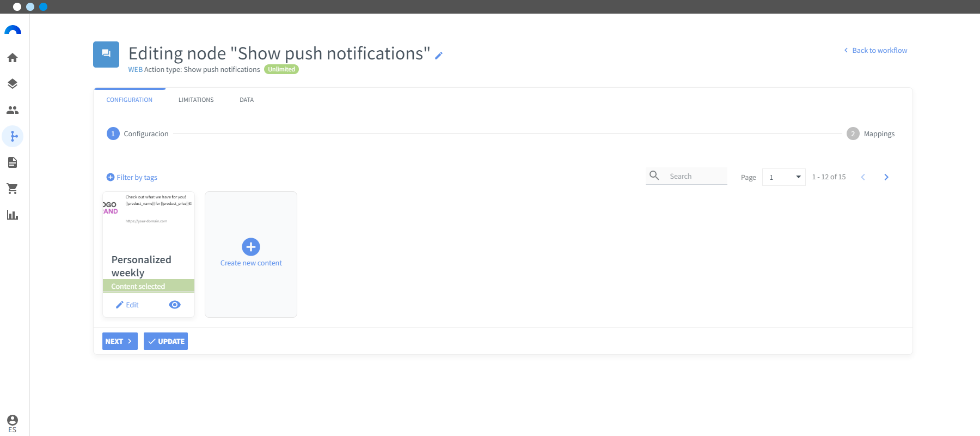Switch to the Limitations tab
Image resolution: width=980 pixels, height=436 pixels.
pyautogui.click(x=196, y=100)
